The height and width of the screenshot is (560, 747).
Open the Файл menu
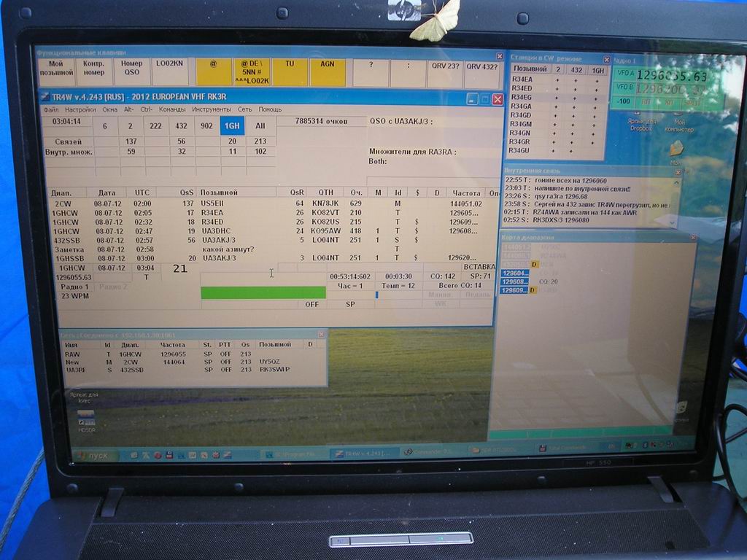click(51, 109)
